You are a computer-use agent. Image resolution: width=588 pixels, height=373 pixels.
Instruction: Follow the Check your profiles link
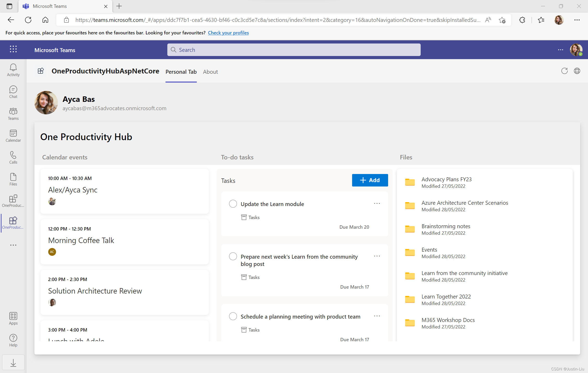[228, 33]
